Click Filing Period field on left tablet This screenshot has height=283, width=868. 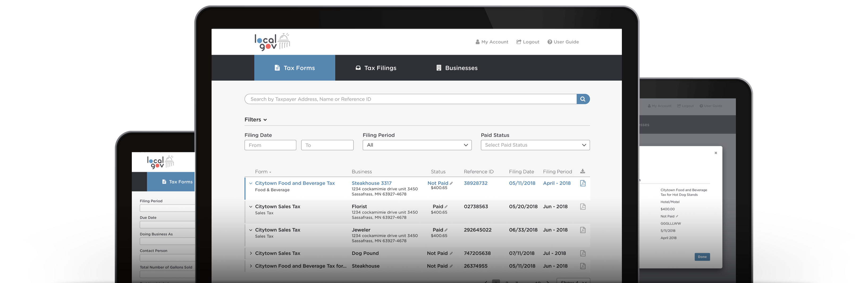tap(167, 208)
